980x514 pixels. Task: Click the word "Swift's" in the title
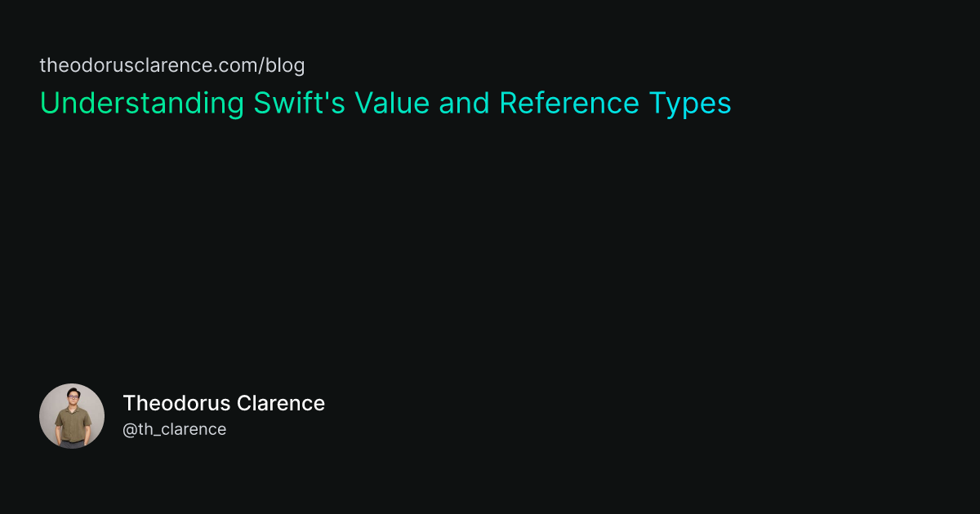pos(300,104)
